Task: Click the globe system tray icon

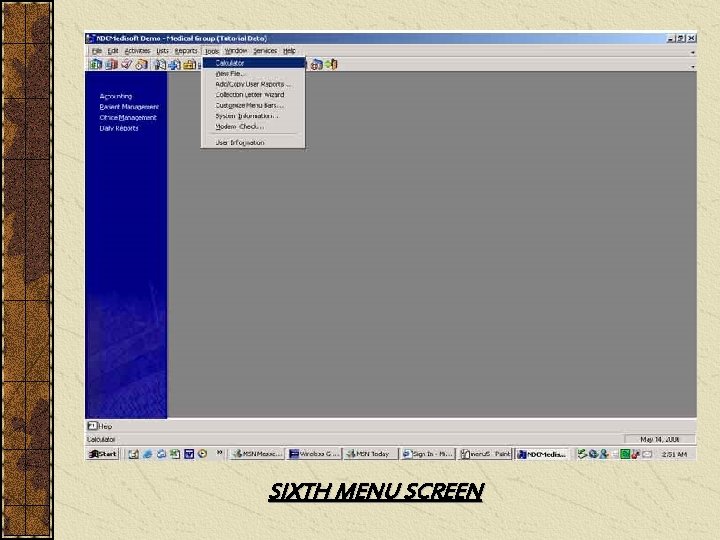Action: 593,454
